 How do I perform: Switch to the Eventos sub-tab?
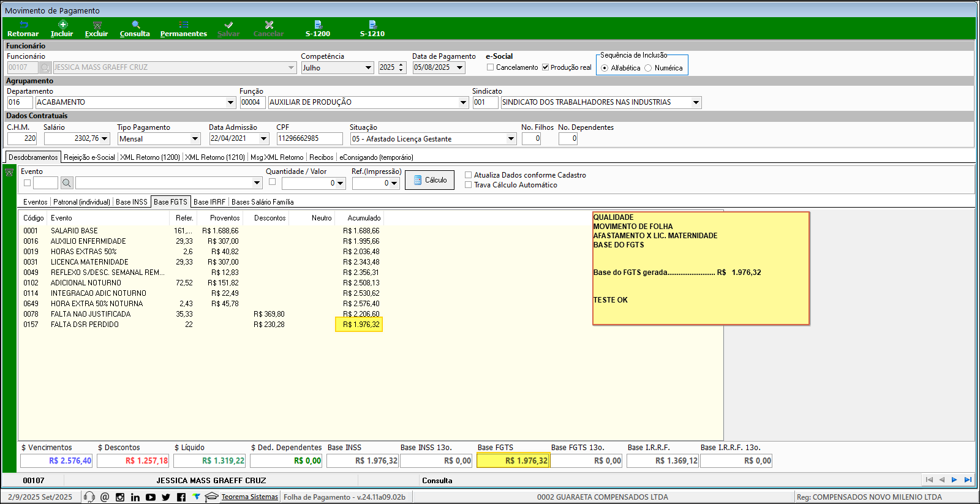pos(36,202)
